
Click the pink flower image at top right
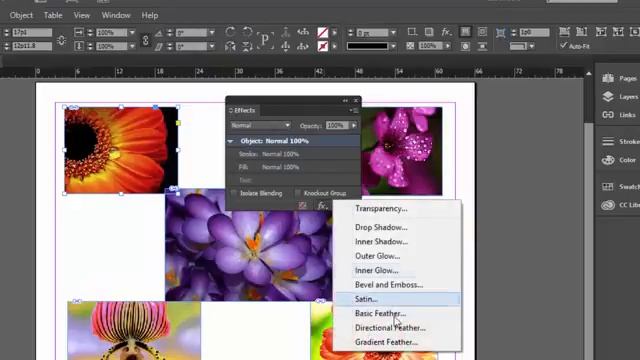(401, 151)
